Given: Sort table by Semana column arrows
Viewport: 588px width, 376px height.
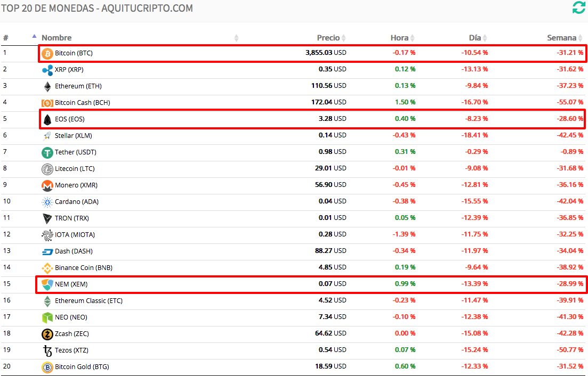Looking at the screenshot, I should point(581,38).
